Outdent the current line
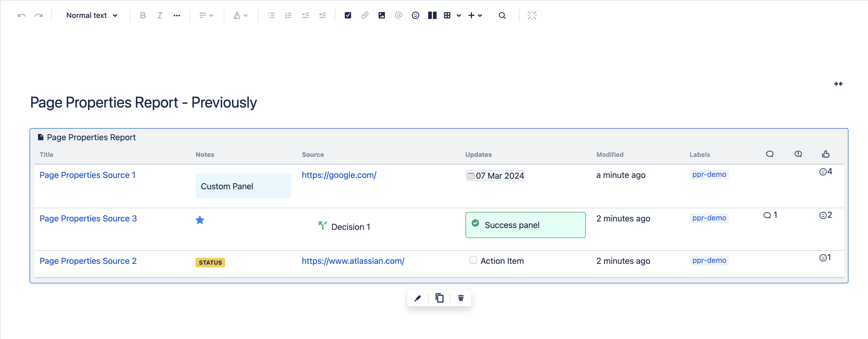The image size is (868, 339). point(306,16)
